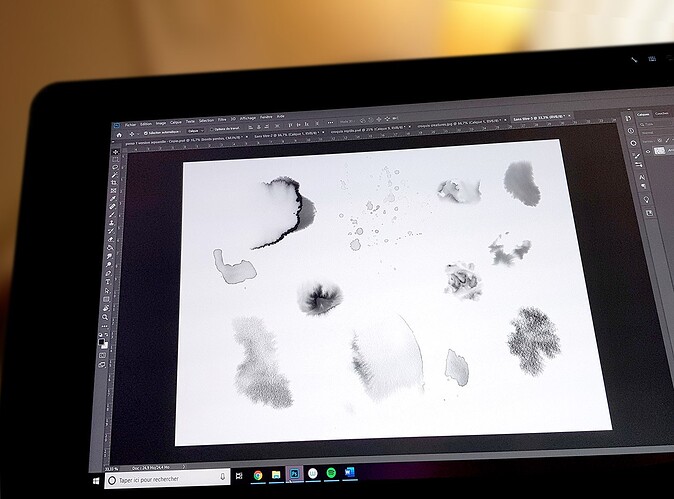Open Google Chrome from the taskbar
Viewport: 674px width, 499px height.
pyautogui.click(x=258, y=475)
